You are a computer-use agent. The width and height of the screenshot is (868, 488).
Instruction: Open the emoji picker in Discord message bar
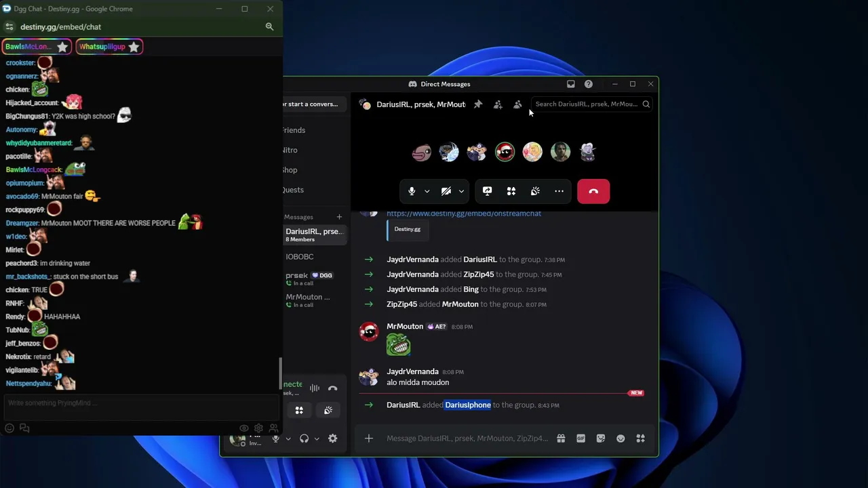tap(620, 439)
